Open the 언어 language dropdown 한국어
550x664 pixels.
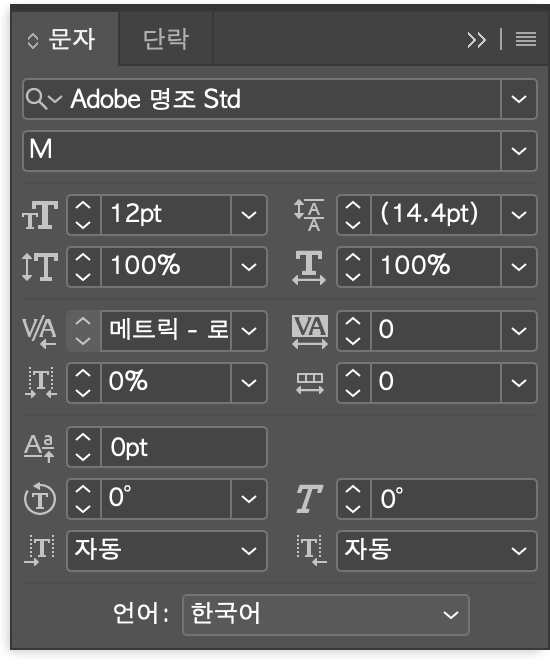coord(326,615)
